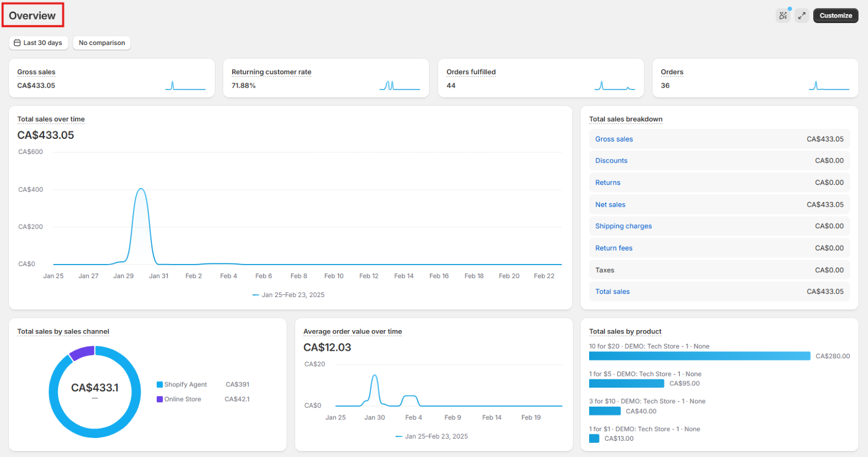Click the sales peak on total sales chart
This screenshot has width=868, height=457.
(141, 189)
